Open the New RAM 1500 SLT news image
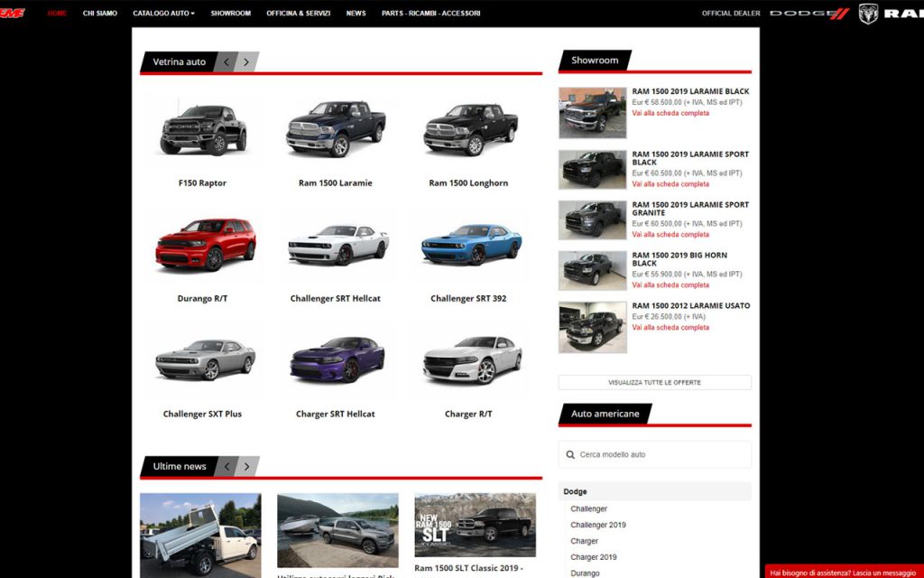924x578 pixels. [x=475, y=526]
